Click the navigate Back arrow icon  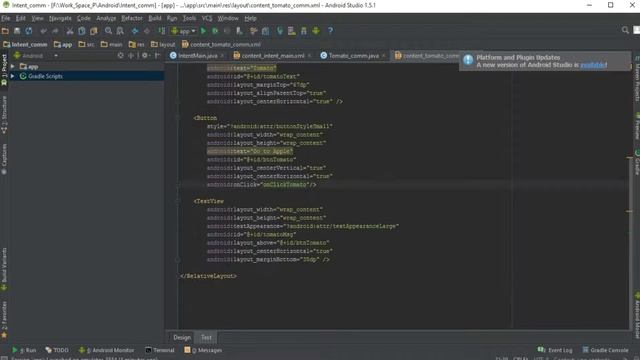point(135,31)
